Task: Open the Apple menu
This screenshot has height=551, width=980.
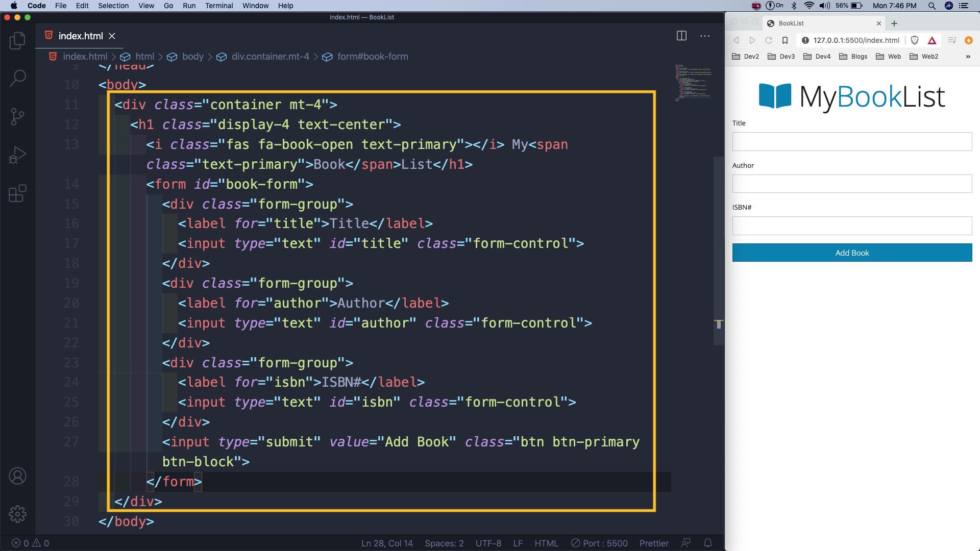Action: (14, 6)
